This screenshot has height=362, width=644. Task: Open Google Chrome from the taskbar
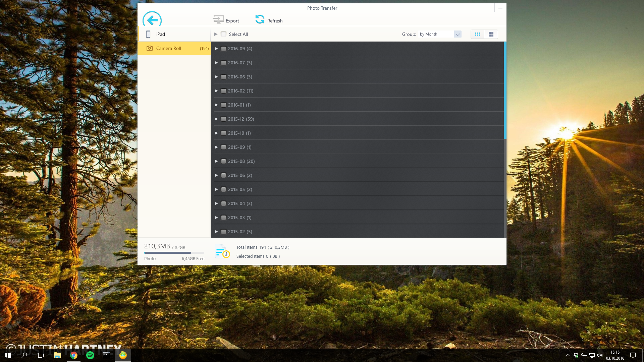74,355
